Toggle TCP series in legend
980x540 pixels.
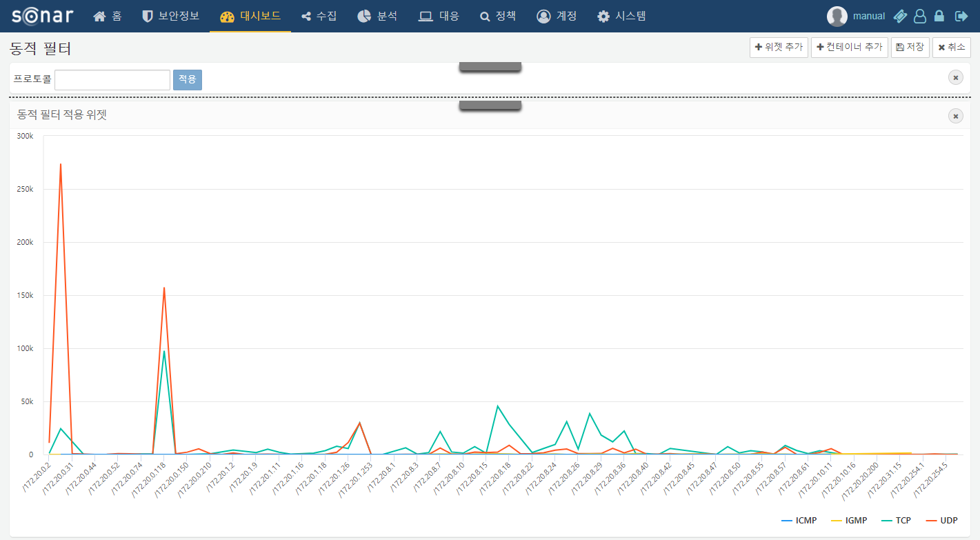click(x=896, y=521)
